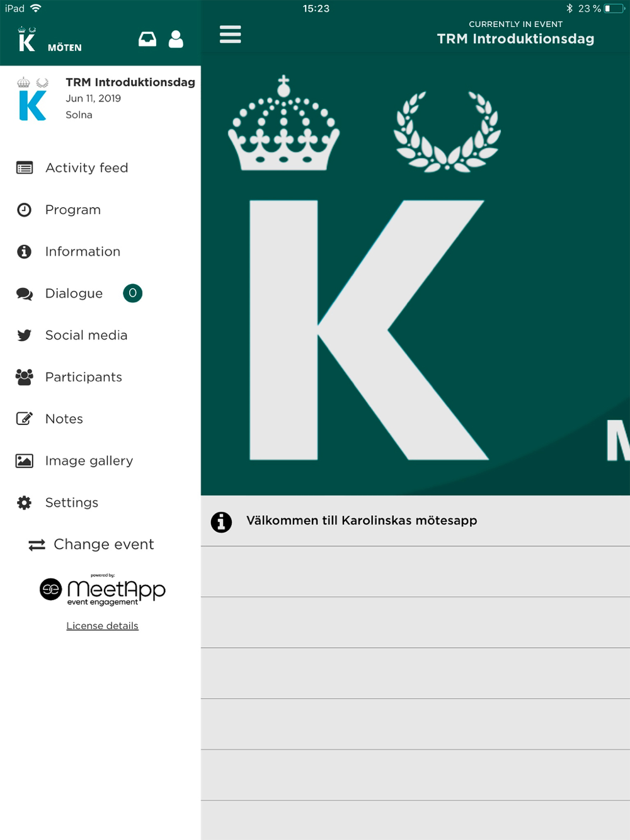Click the Program clock icon

25,210
